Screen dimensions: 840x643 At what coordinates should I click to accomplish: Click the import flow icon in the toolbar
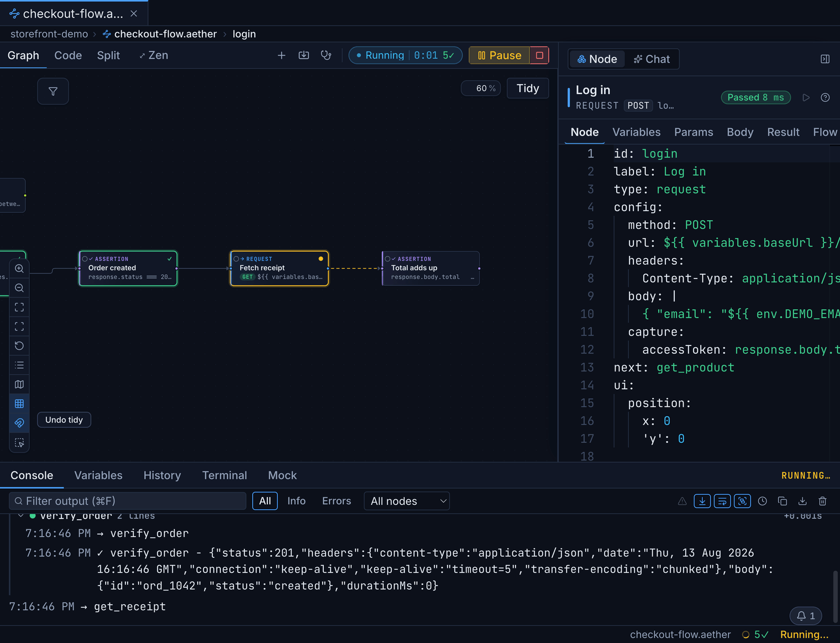click(x=304, y=55)
